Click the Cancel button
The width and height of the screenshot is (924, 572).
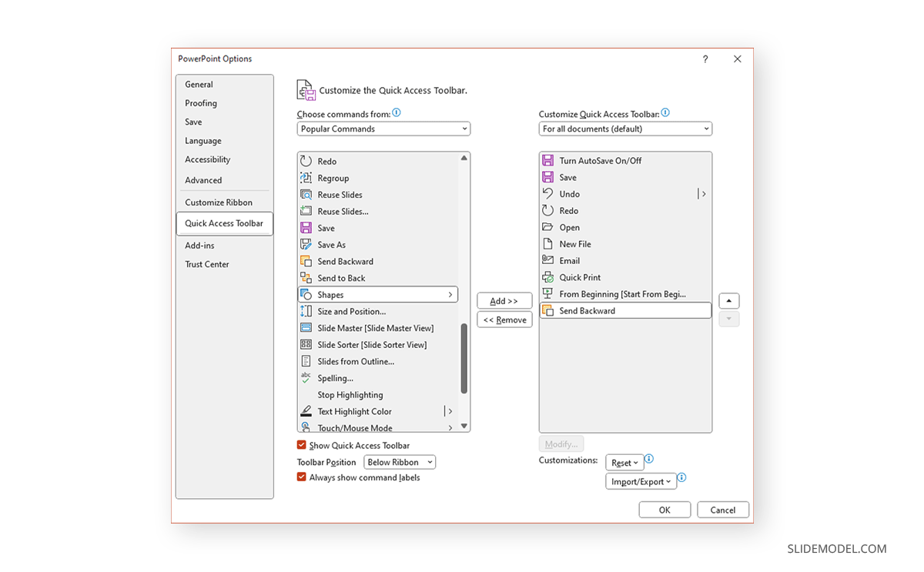pos(723,510)
